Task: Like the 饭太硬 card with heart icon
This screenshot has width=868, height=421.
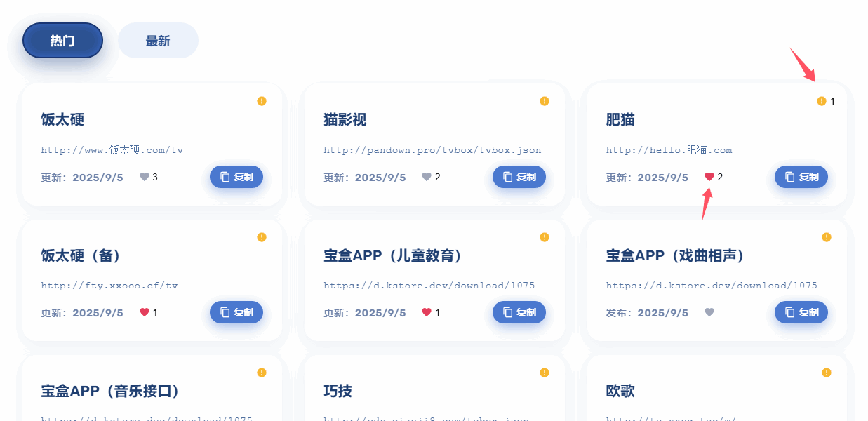Action: tap(145, 177)
